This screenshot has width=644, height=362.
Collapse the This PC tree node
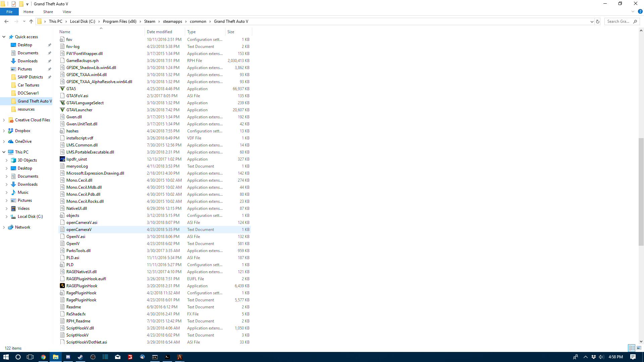[4, 152]
